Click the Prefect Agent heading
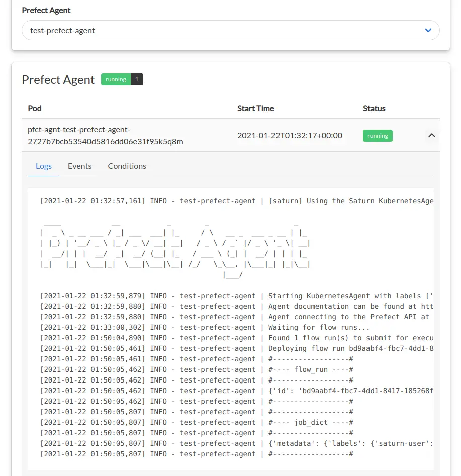The image size is (461, 476). 58,80
